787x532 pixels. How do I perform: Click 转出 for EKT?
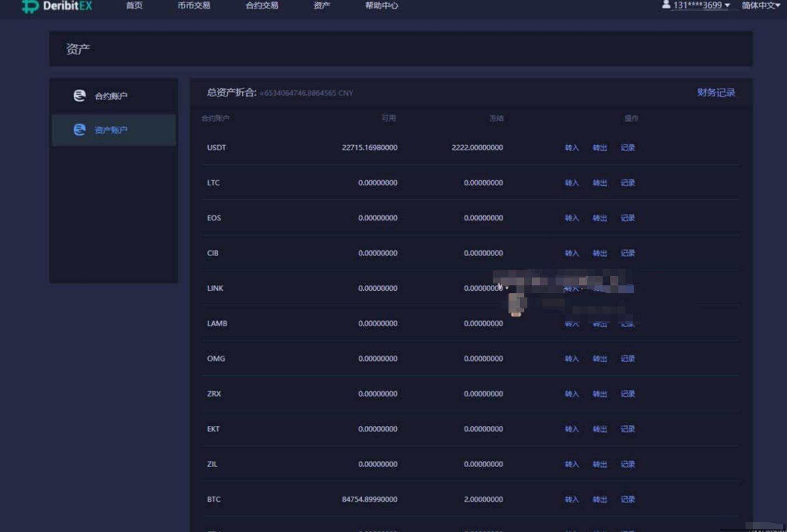click(x=600, y=429)
